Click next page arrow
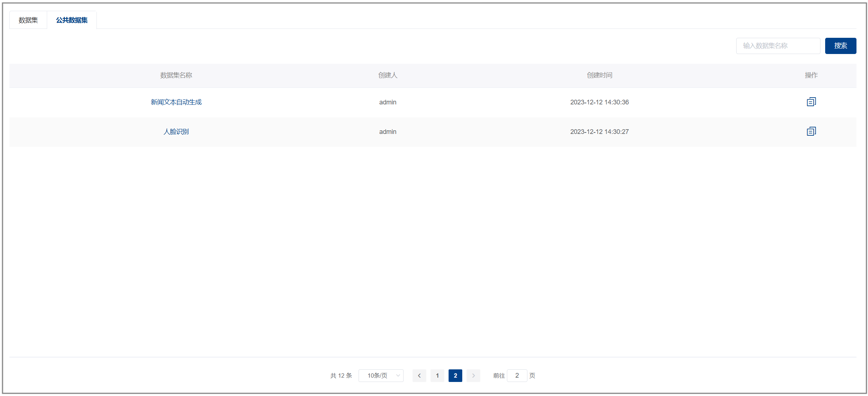This screenshot has width=868, height=396. tap(473, 375)
